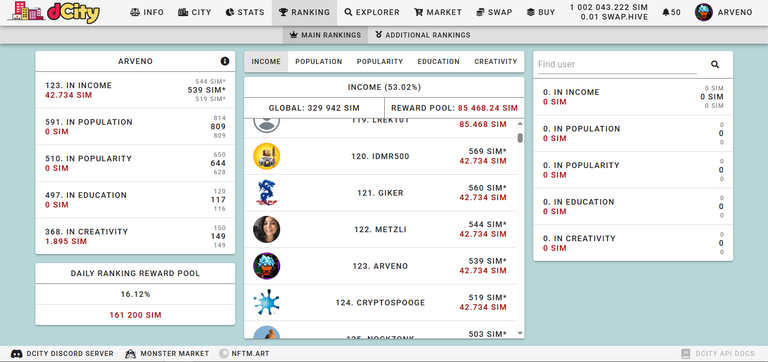Click the 161 200 SIM pool amount

click(x=135, y=315)
